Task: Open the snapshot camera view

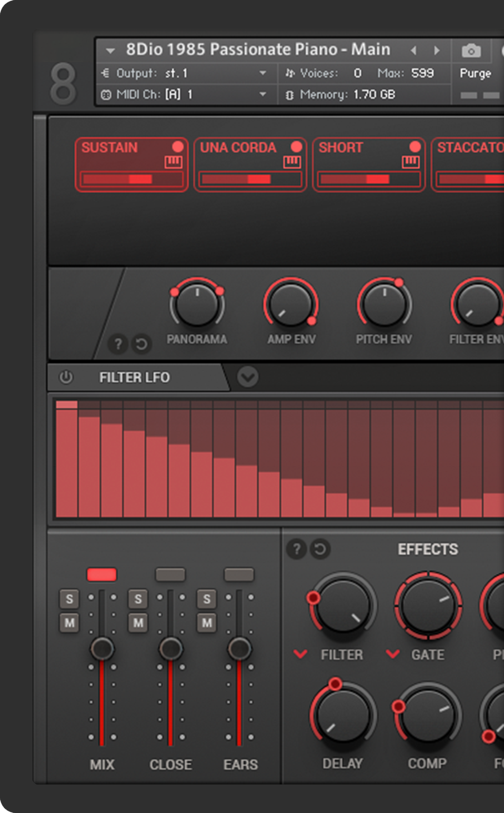Action: click(x=471, y=51)
